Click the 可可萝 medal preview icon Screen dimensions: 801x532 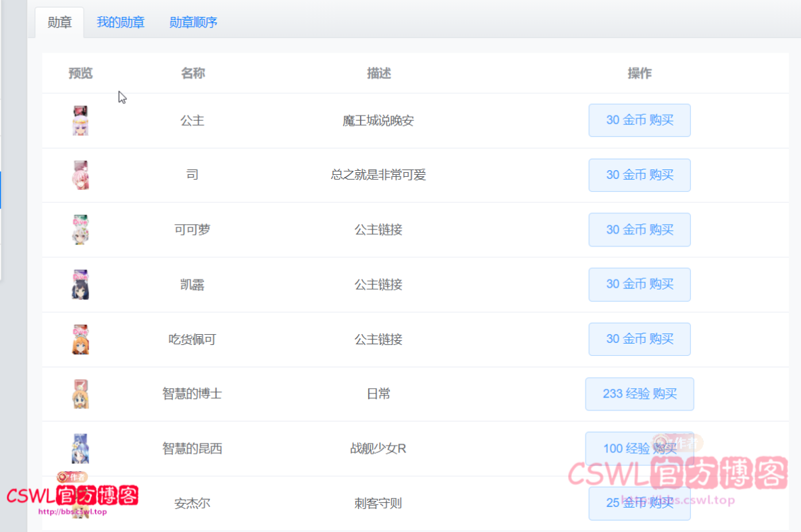(80, 230)
